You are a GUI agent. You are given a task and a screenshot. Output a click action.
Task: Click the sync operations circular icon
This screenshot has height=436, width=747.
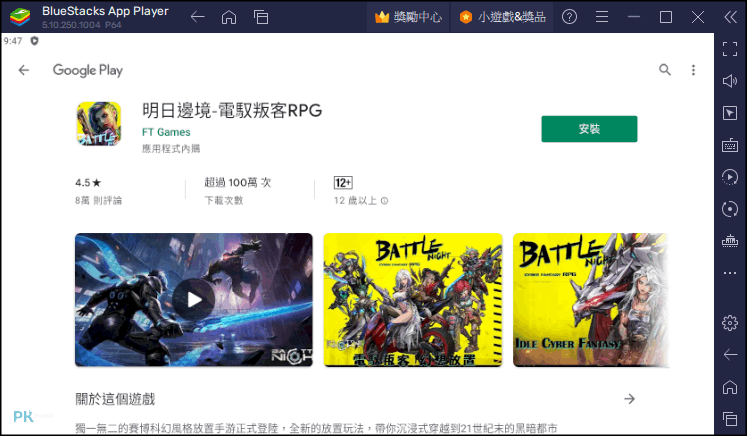(x=730, y=209)
